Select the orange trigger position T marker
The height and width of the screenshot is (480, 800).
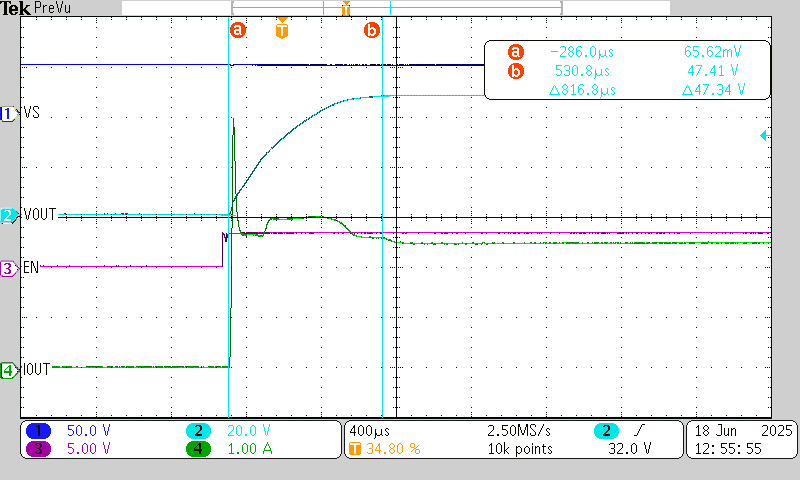(x=282, y=30)
